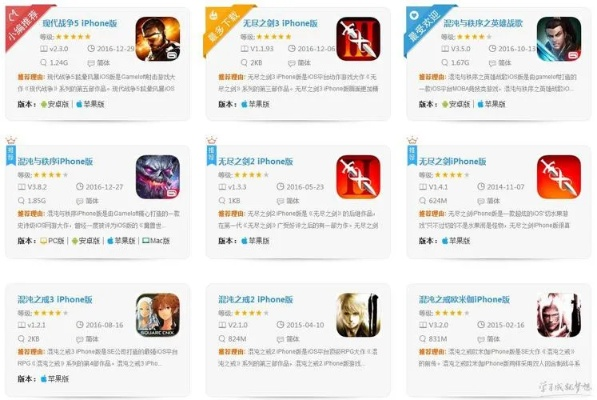Screen dimensions: 597x400
Task: Open the 混沌之戒欧米伽iPhone版 app icon
Action: pos(559,315)
